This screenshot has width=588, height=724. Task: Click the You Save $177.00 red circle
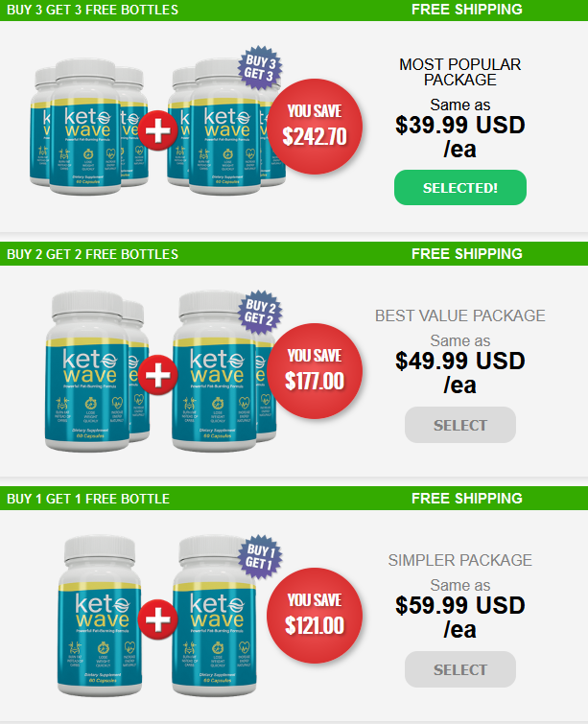point(315,371)
